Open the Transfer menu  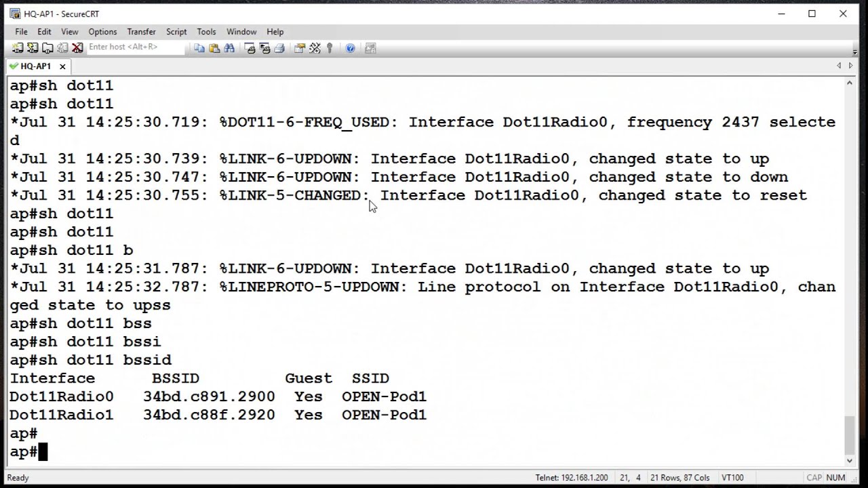coord(141,32)
